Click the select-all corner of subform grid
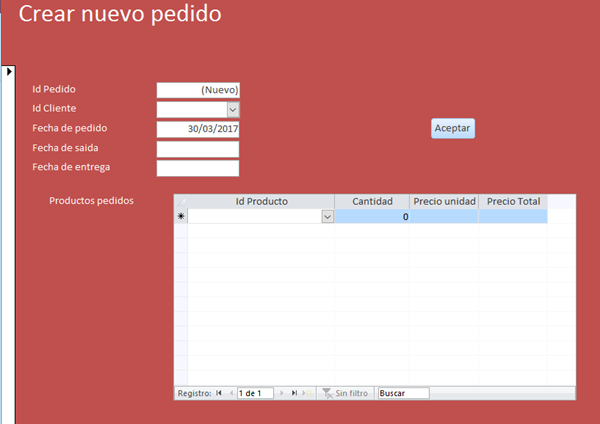 pos(181,202)
